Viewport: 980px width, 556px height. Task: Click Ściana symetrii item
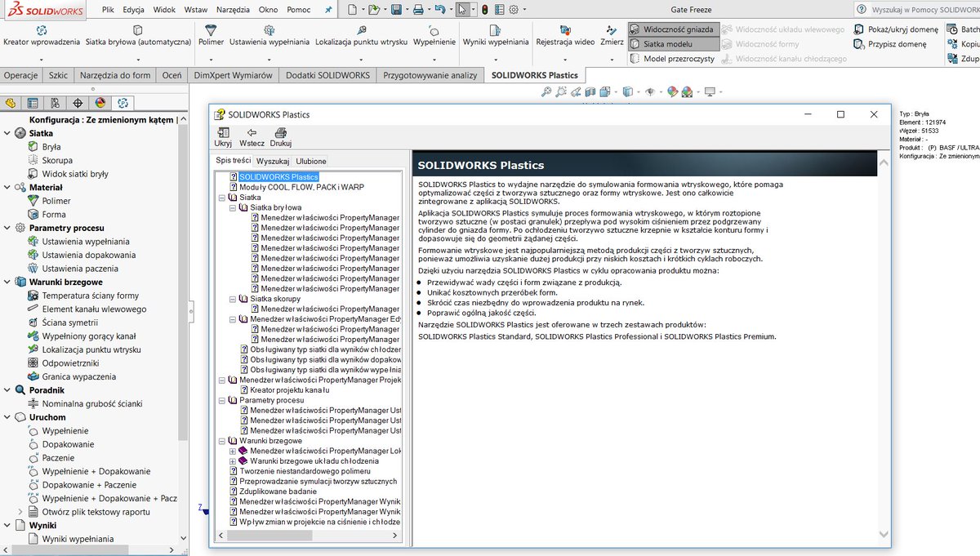coord(69,322)
